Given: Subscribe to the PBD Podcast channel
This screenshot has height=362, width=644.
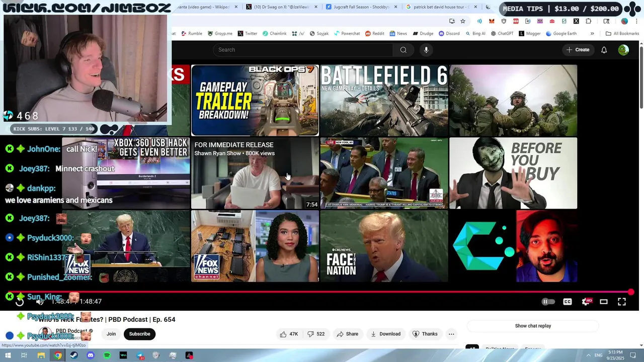Looking at the screenshot, I should point(139,334).
